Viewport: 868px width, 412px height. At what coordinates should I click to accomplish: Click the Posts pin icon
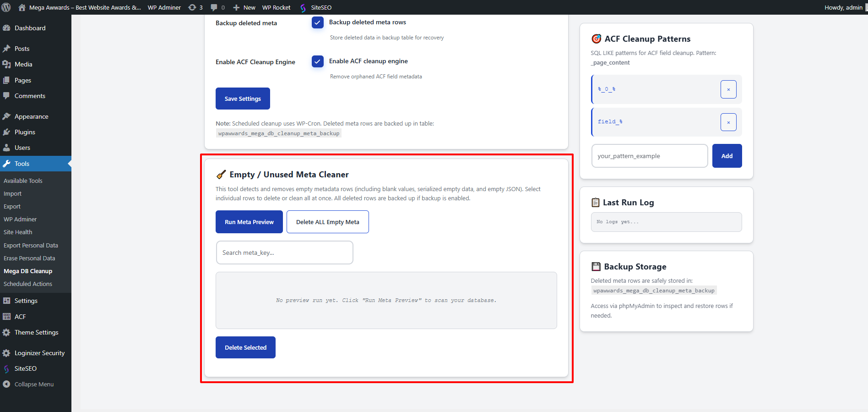(x=6, y=49)
